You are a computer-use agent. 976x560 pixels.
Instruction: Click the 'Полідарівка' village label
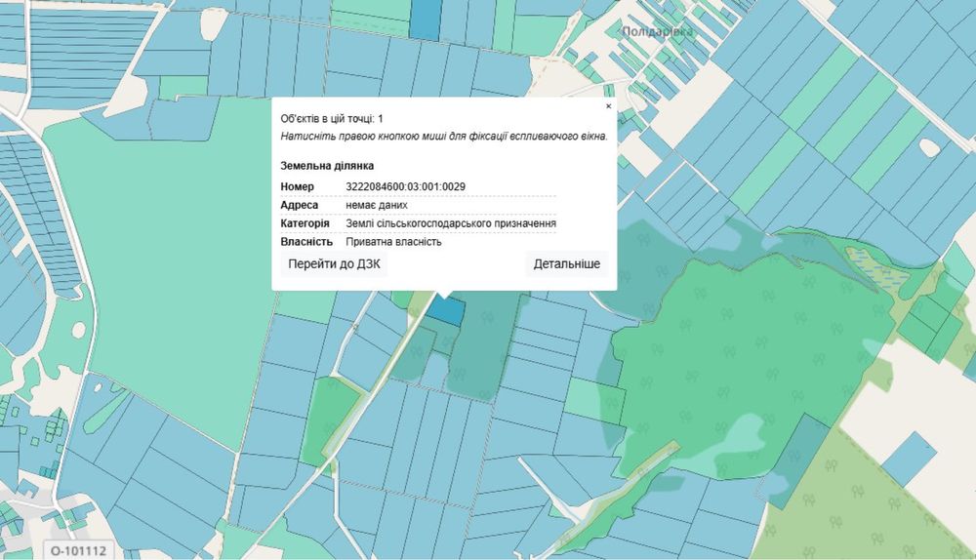[657, 32]
